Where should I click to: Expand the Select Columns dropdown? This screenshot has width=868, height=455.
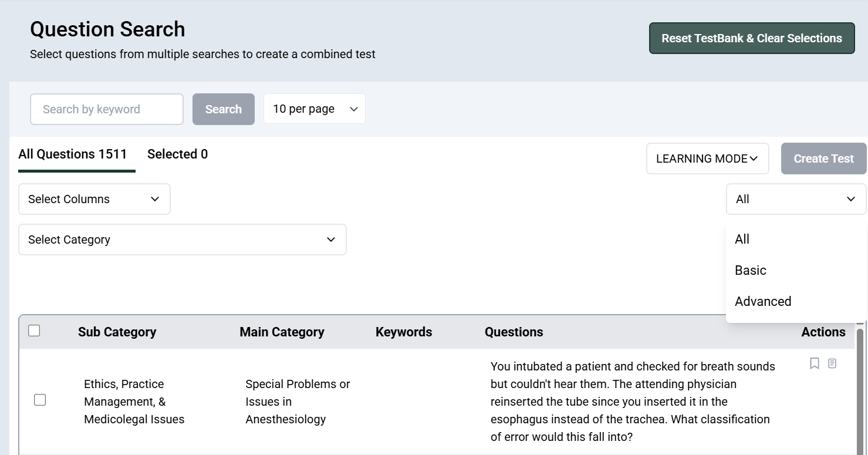[x=94, y=199]
